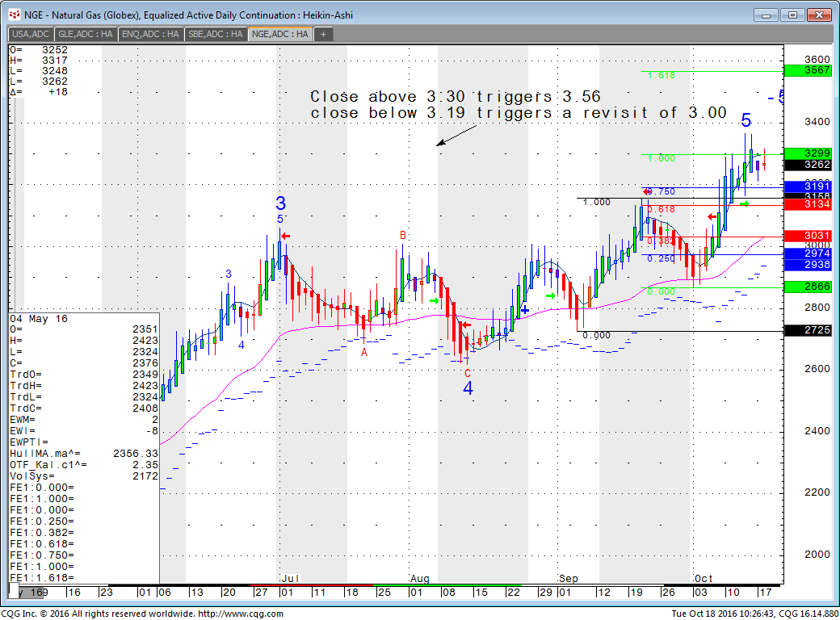
Task: Click the green 3299 price label
Action: coord(808,153)
